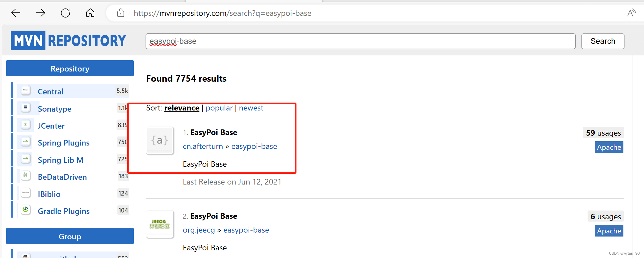Image resolution: width=644 pixels, height=258 pixels.
Task: Select the Gradle Plugins repository icon
Action: pos(26,210)
